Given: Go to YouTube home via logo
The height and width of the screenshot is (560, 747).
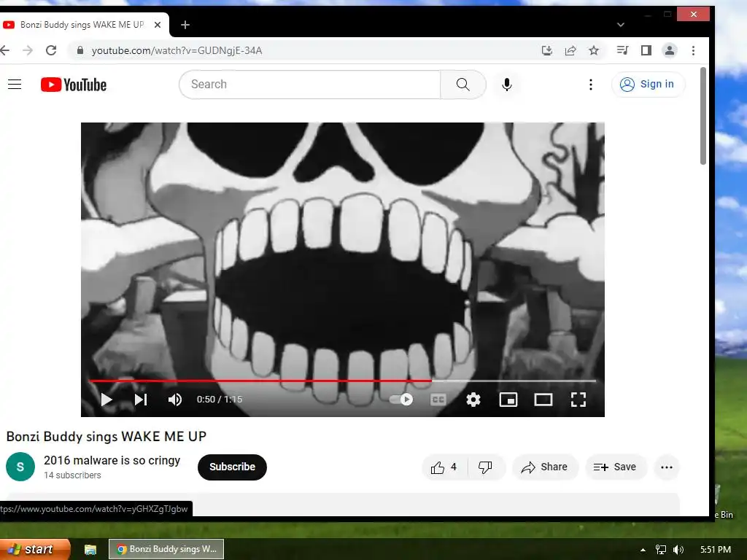Looking at the screenshot, I should coord(74,85).
